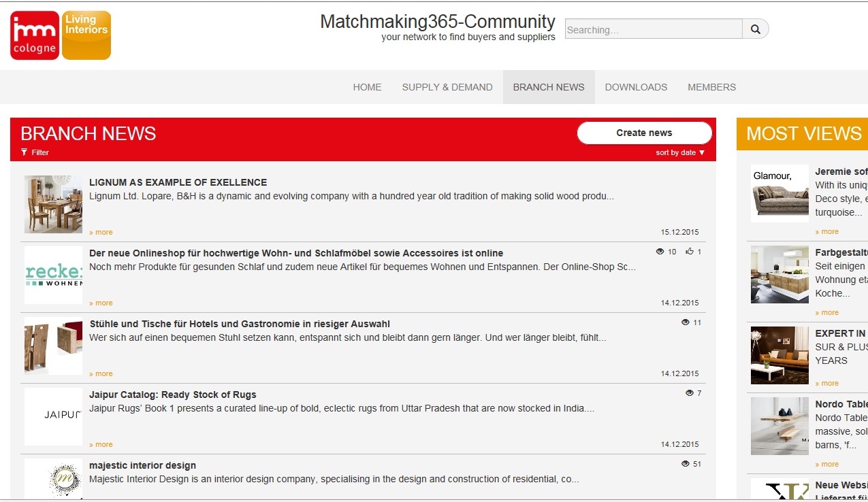Open Jaipur Catalog: Ready Stock of Rugs
868x502 pixels.
[x=173, y=395]
